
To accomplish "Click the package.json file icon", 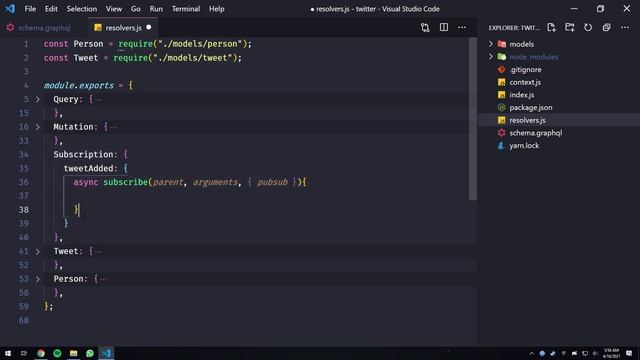I will (502, 107).
